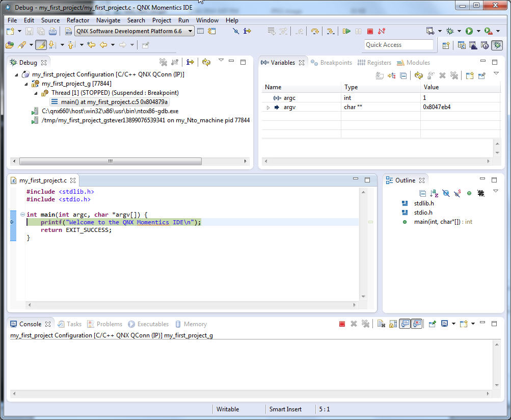The width and height of the screenshot is (511, 420).
Task: Switch to the Breakpoints tab
Action: coord(332,63)
